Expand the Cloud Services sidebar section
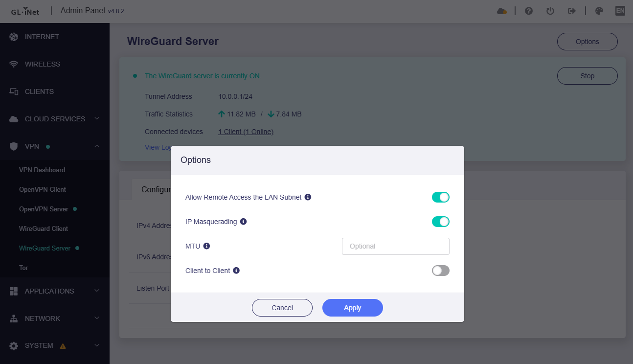This screenshot has width=633, height=364. 55,119
